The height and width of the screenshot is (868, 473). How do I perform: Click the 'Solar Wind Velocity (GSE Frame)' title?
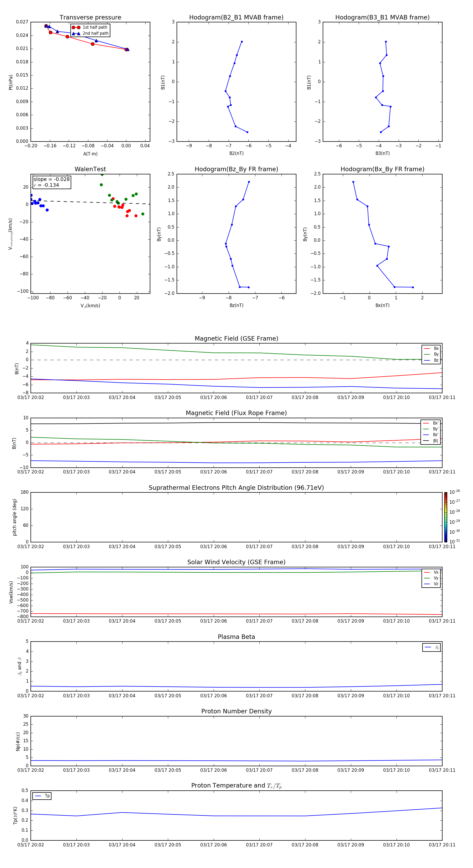pyautogui.click(x=236, y=562)
